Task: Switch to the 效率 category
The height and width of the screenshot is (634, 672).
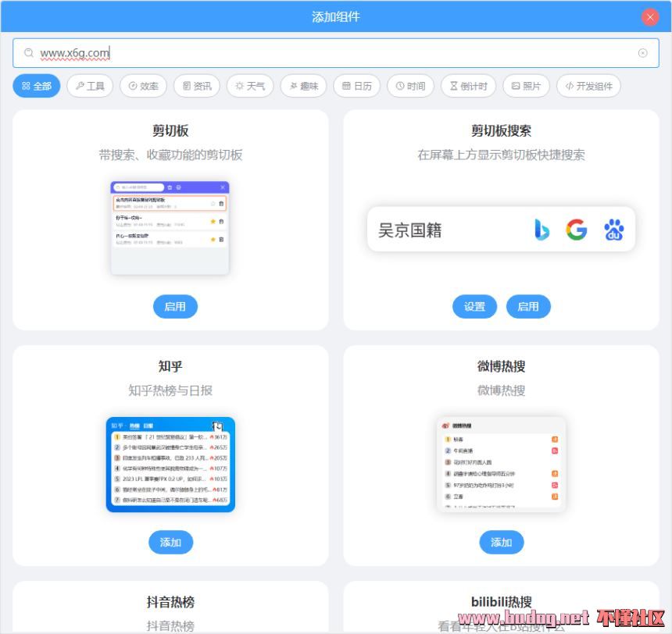Action: click(144, 86)
